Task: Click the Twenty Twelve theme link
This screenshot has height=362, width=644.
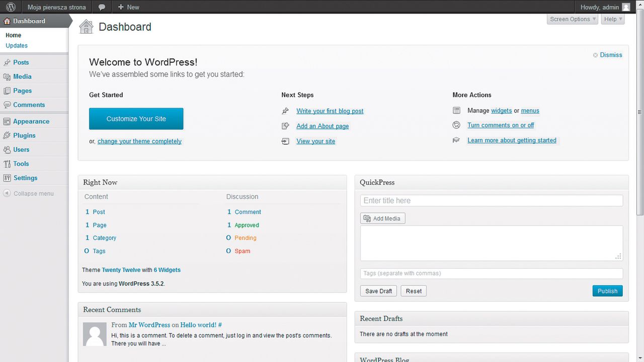Action: coord(121,270)
